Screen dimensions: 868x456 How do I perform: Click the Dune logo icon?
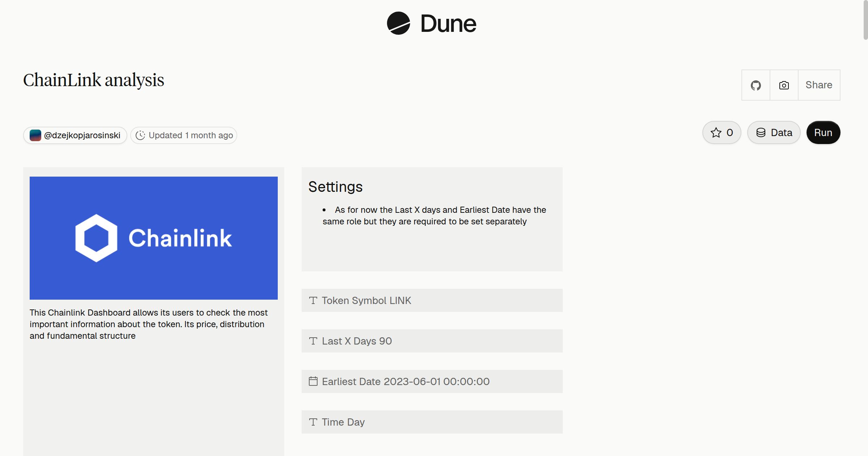pyautogui.click(x=398, y=23)
